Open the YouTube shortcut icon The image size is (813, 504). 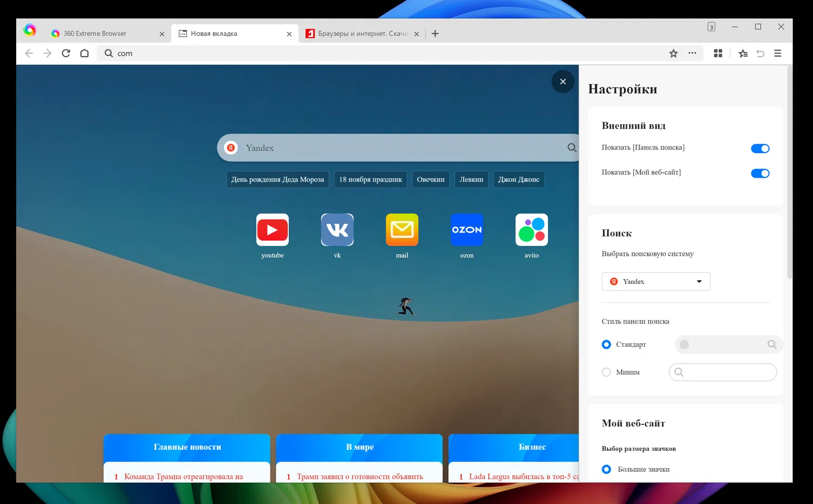[x=273, y=230]
